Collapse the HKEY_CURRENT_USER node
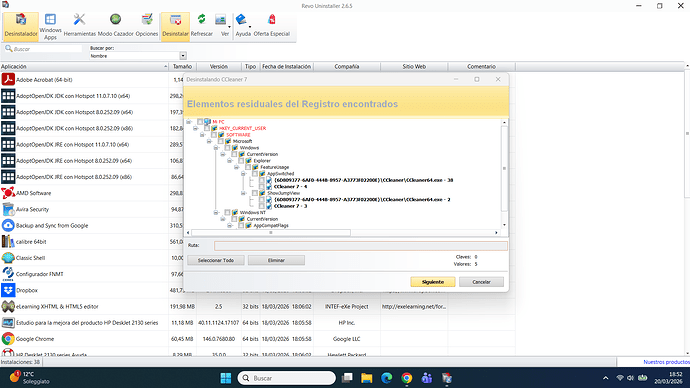The height and width of the screenshot is (388, 690). pos(195,128)
